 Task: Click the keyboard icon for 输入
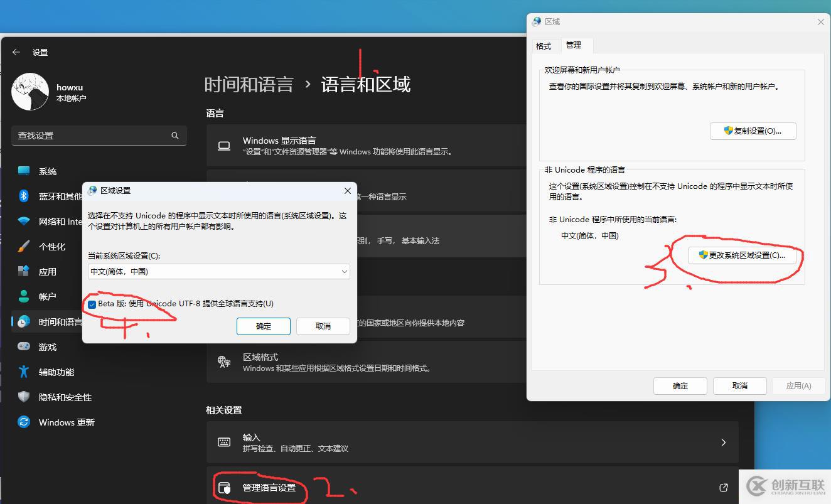pos(224,442)
